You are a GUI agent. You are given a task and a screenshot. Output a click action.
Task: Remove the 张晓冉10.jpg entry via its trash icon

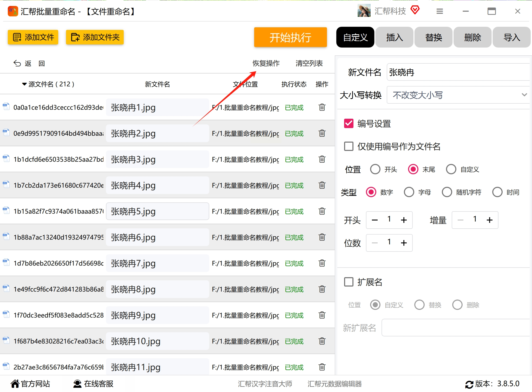322,341
